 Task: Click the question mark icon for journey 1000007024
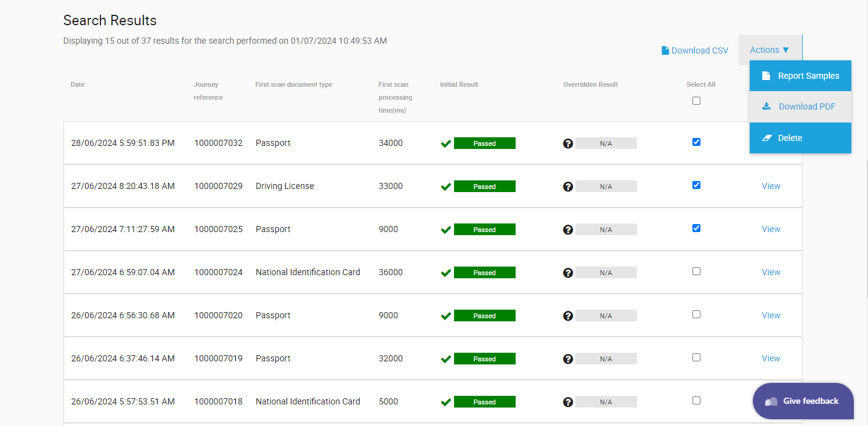pos(568,273)
